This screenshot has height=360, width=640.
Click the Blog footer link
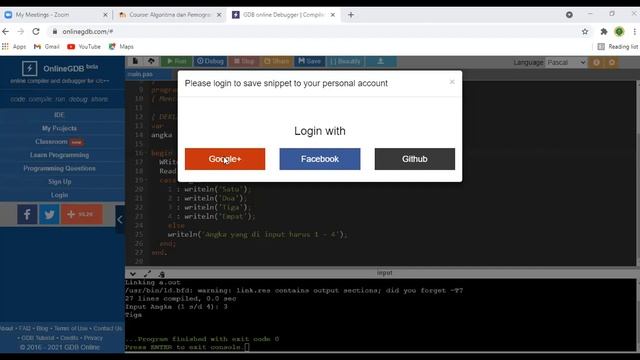[42, 328]
